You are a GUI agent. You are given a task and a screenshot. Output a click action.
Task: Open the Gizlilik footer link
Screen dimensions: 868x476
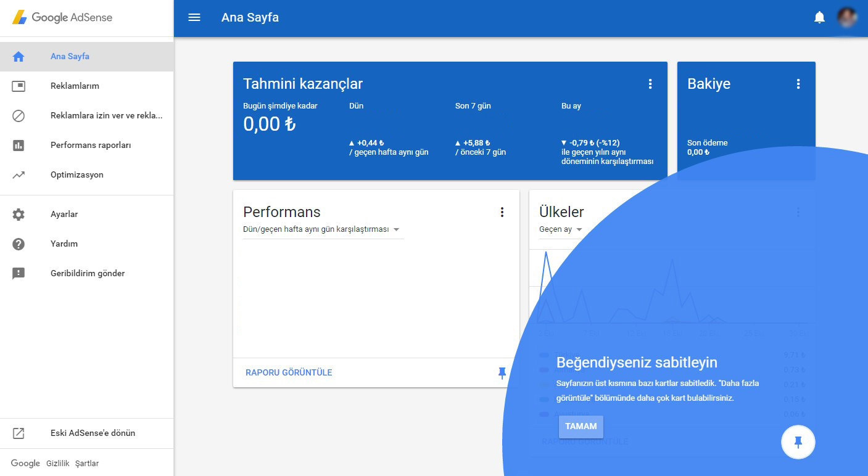(57, 464)
